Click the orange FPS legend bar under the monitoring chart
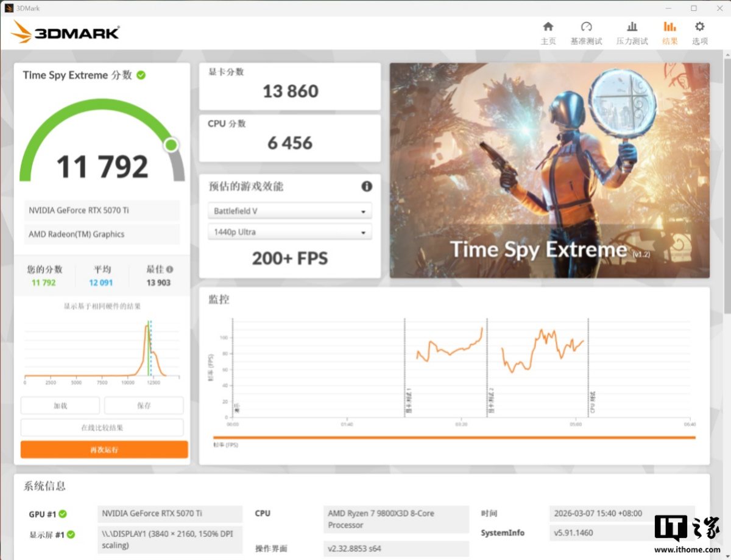 click(x=454, y=437)
